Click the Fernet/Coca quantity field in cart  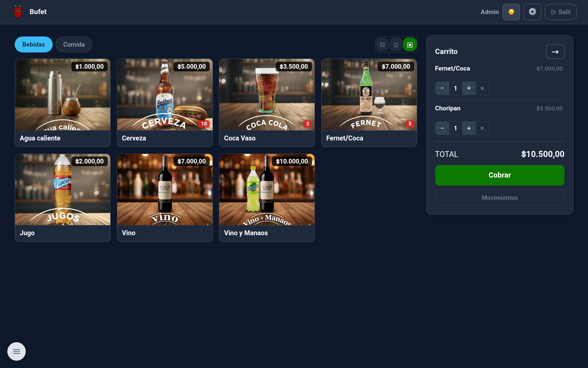[x=455, y=88]
